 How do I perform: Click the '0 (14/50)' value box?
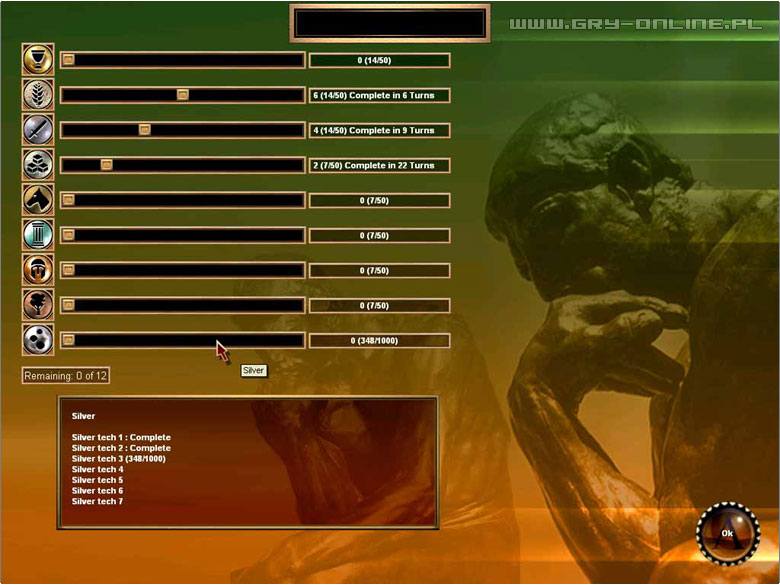point(380,60)
